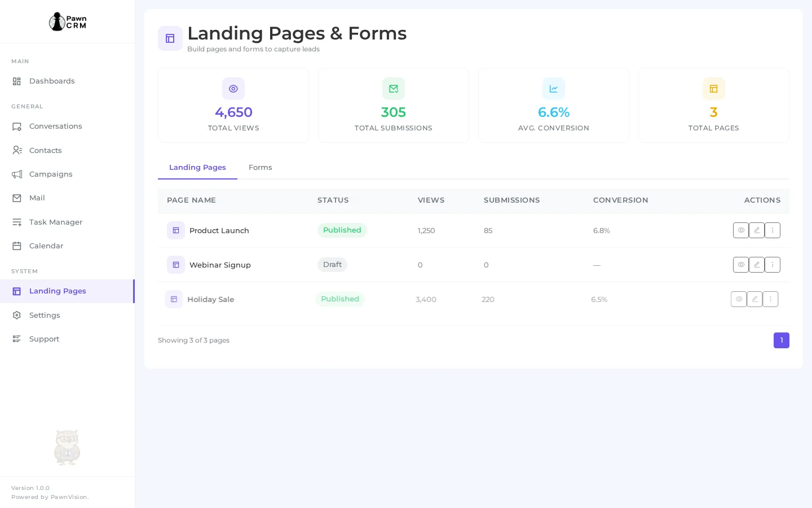Show preview of the Webinar Signup page
Viewport: 812px width, 508px height.
(741, 265)
